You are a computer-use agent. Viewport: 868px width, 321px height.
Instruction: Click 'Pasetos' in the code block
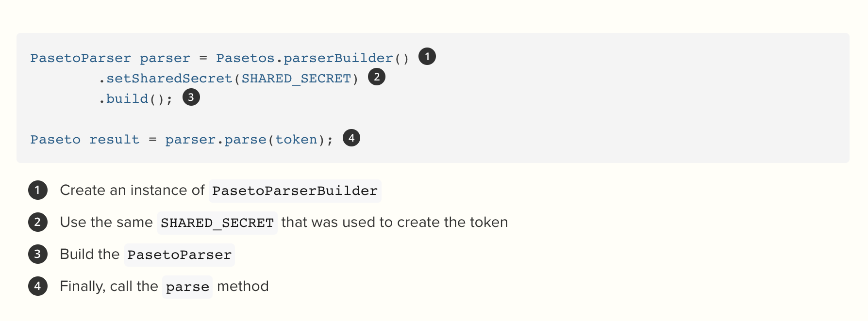[245, 58]
